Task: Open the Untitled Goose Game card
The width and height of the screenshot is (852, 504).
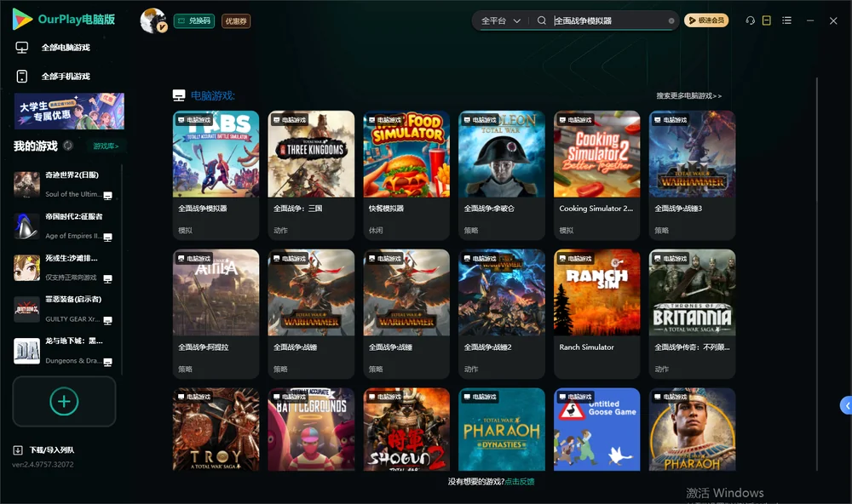Action: pyautogui.click(x=596, y=429)
